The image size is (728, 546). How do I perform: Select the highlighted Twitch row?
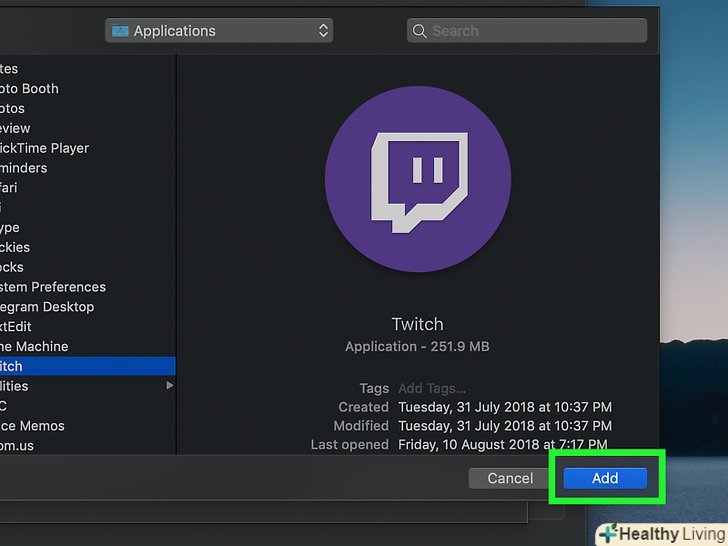tap(88, 366)
